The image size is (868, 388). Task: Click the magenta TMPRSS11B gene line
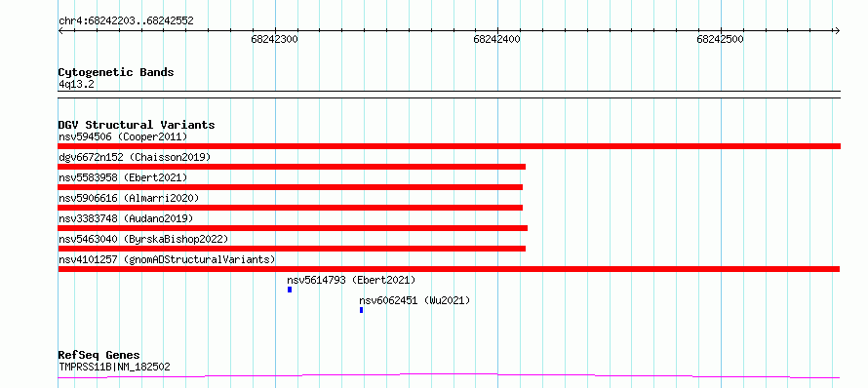pos(449,376)
